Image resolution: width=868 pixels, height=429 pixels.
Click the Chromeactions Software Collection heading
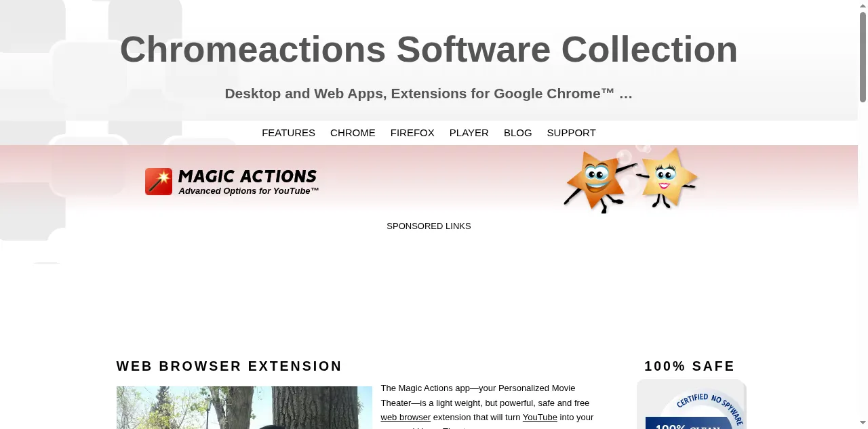pos(429,49)
